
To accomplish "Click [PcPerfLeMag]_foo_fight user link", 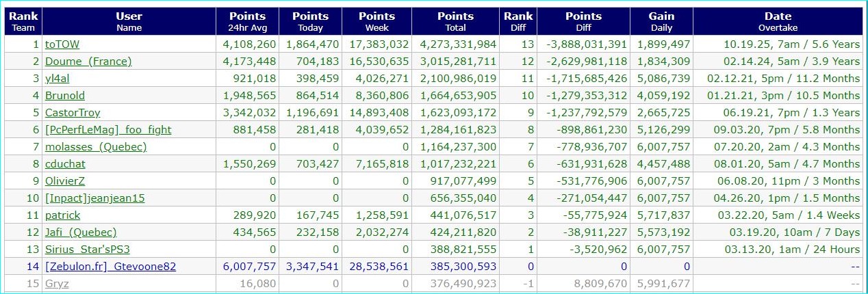I will coord(108,130).
